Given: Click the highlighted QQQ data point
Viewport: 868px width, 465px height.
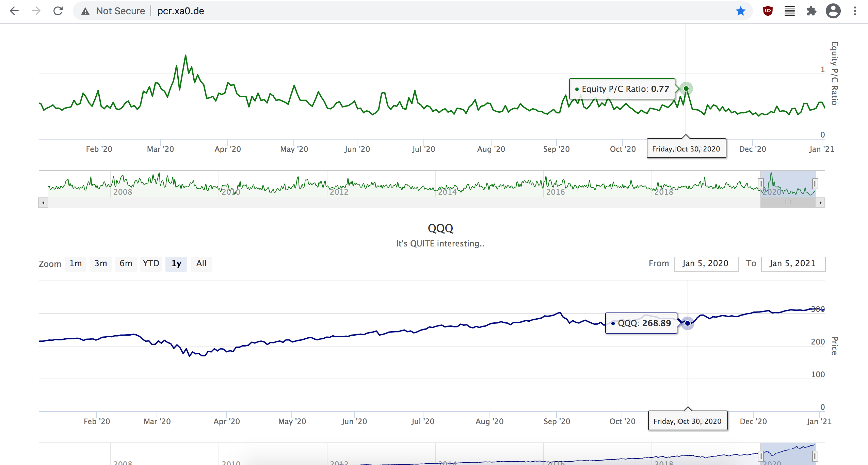Looking at the screenshot, I should click(688, 323).
